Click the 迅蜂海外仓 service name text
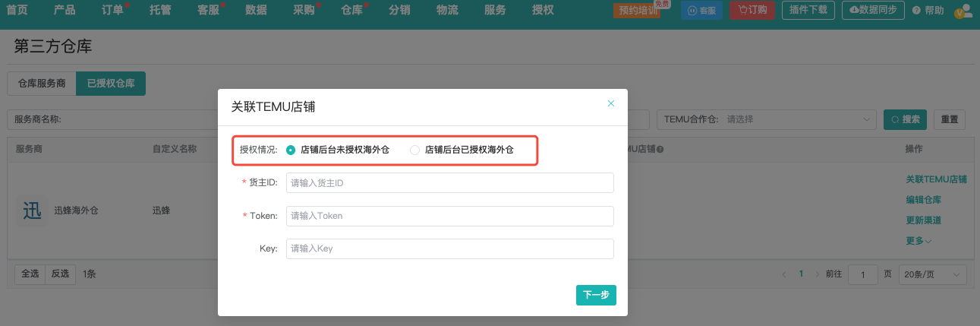 pos(76,210)
